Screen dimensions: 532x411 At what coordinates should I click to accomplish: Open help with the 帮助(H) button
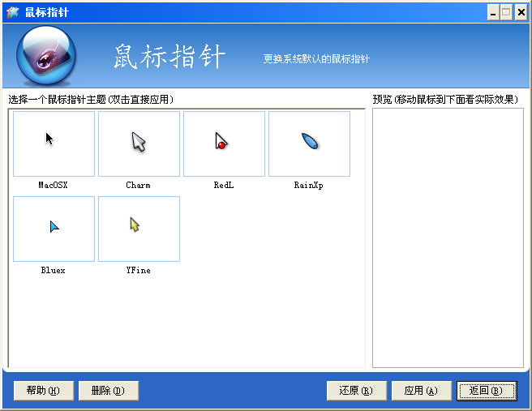click(x=44, y=391)
